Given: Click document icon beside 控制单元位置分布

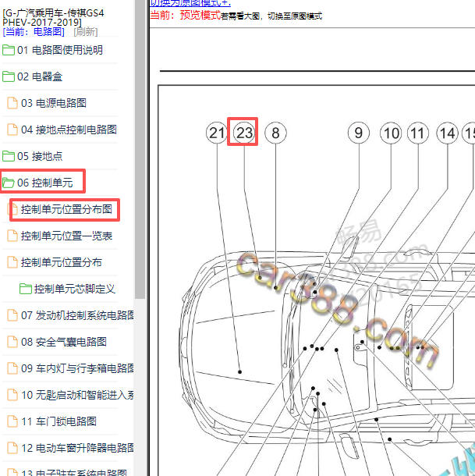Looking at the screenshot, I should tap(12, 262).
